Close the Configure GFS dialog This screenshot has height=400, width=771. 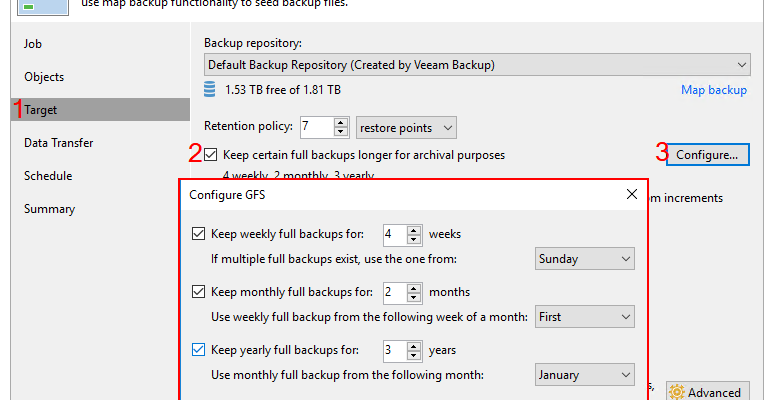pyautogui.click(x=631, y=194)
